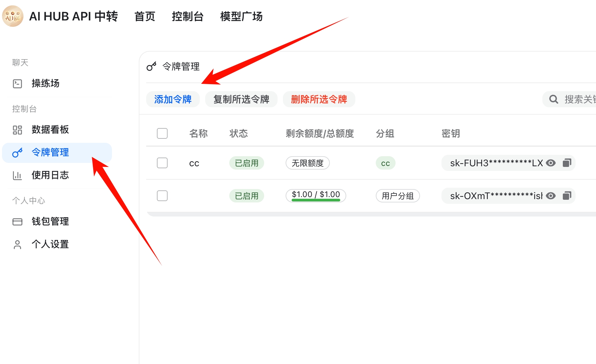
Task: Focus the token search input field
Action: 578,99
